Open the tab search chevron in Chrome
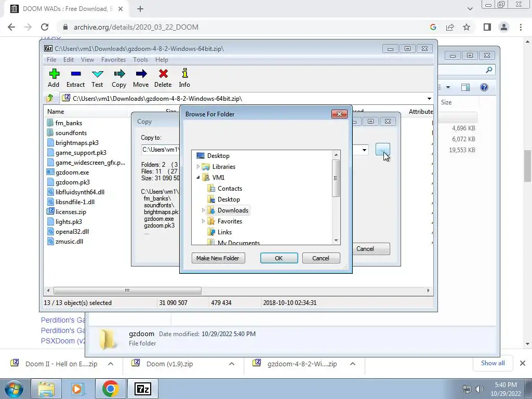532x399 pixels. tap(470, 9)
